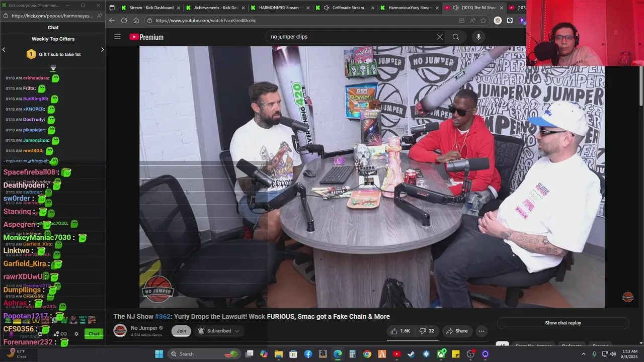
Task: Click the browser home icon
Action: [136, 21]
